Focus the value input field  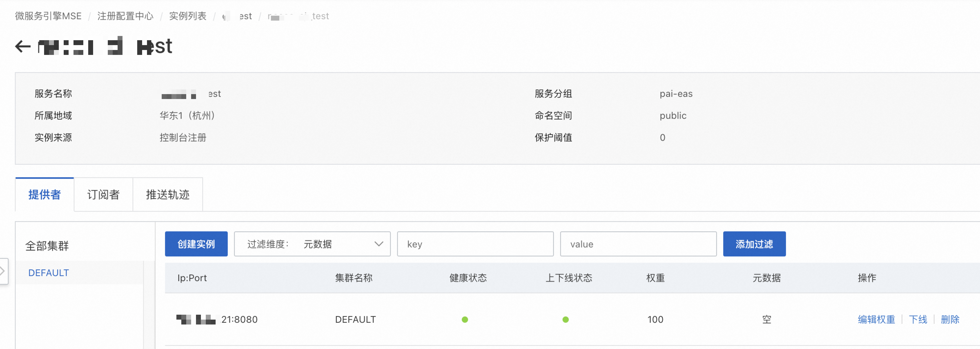(638, 244)
